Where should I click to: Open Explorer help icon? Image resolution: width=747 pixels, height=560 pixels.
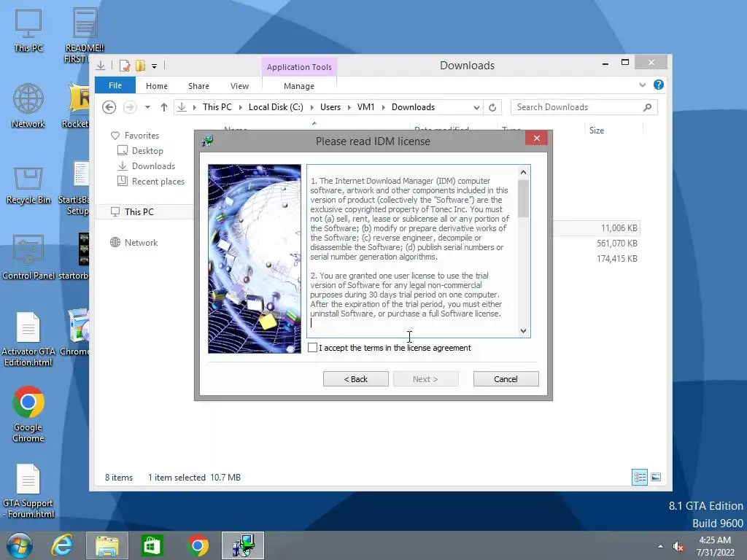(659, 85)
